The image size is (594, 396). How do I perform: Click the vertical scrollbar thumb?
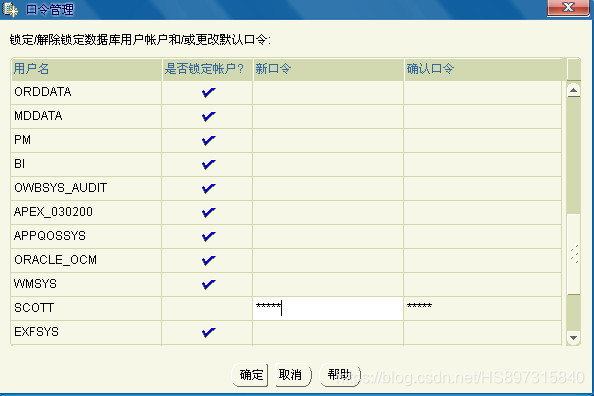tap(574, 254)
